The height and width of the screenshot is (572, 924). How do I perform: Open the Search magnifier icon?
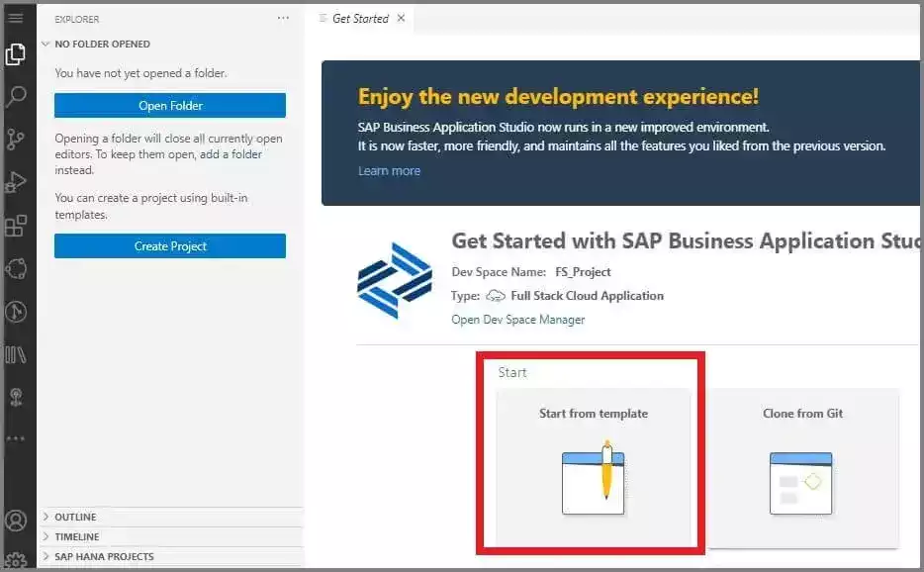[x=16, y=97]
